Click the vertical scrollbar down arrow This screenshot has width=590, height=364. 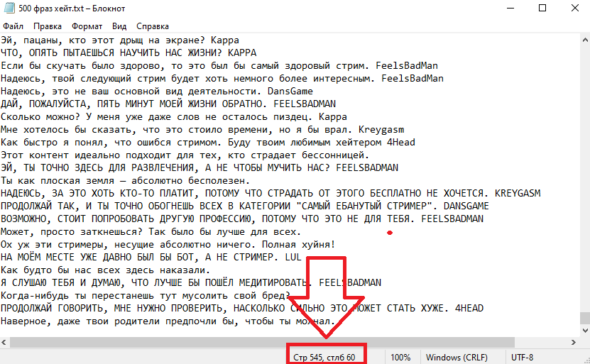pyautogui.click(x=585, y=331)
